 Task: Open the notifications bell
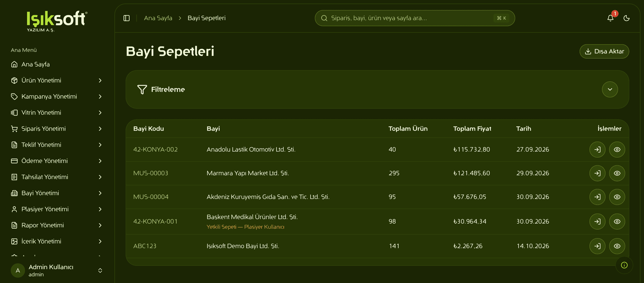tap(610, 18)
